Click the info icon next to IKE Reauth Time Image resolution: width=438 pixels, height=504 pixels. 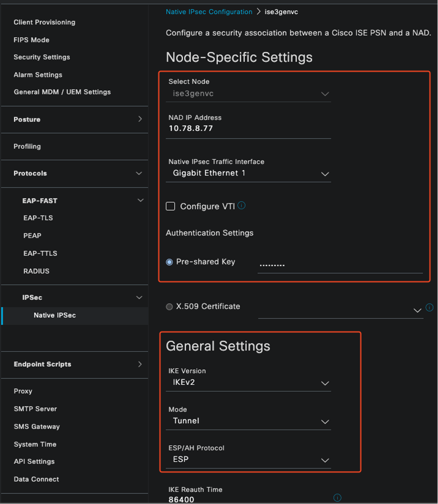click(338, 497)
